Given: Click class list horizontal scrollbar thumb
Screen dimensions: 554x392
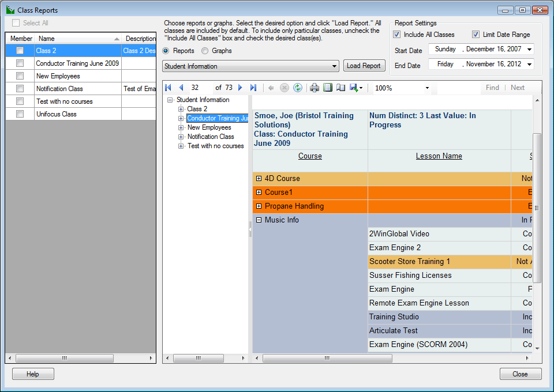Looking at the screenshot, I should click(x=64, y=358).
